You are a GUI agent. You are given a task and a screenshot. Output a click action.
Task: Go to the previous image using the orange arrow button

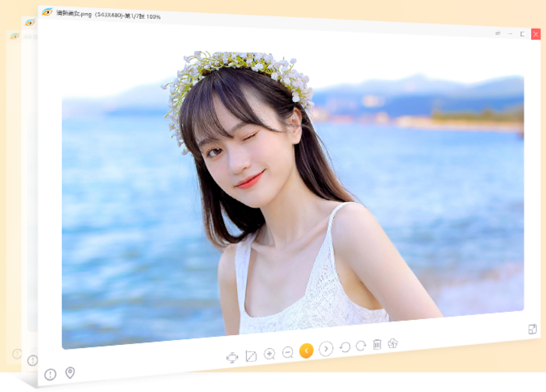click(306, 351)
